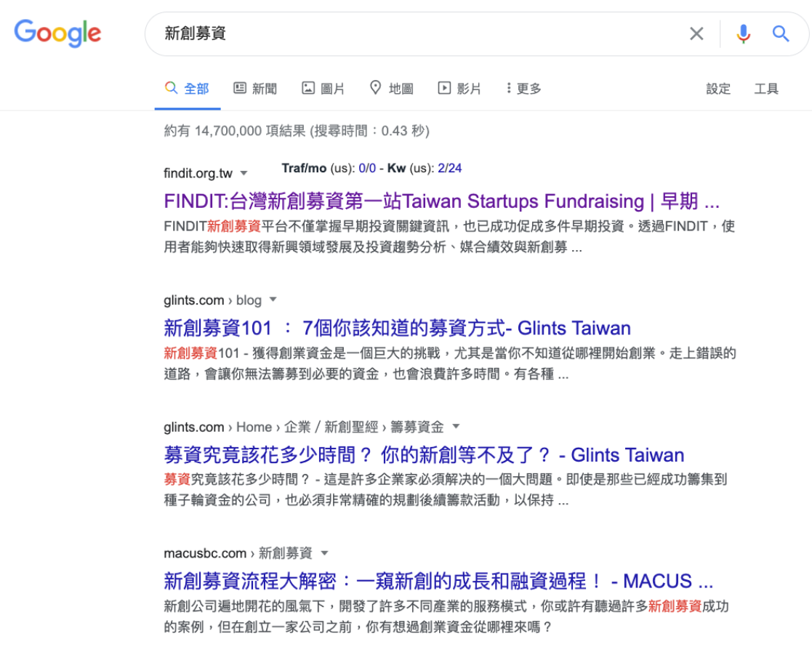Expand dropdown arrow after 籌募資金 breadcrumb
The image size is (812, 647).
[x=456, y=426]
